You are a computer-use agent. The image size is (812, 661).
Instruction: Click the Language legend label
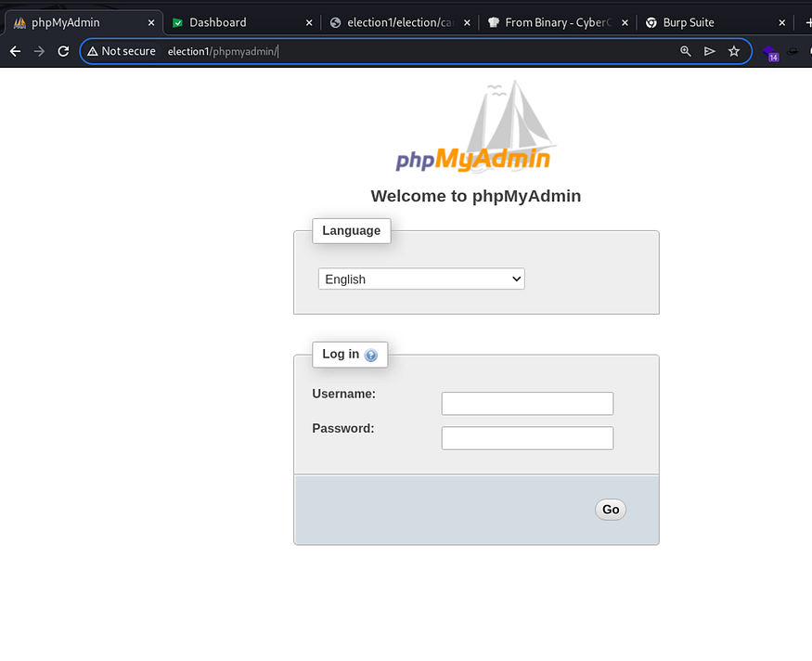(x=351, y=230)
